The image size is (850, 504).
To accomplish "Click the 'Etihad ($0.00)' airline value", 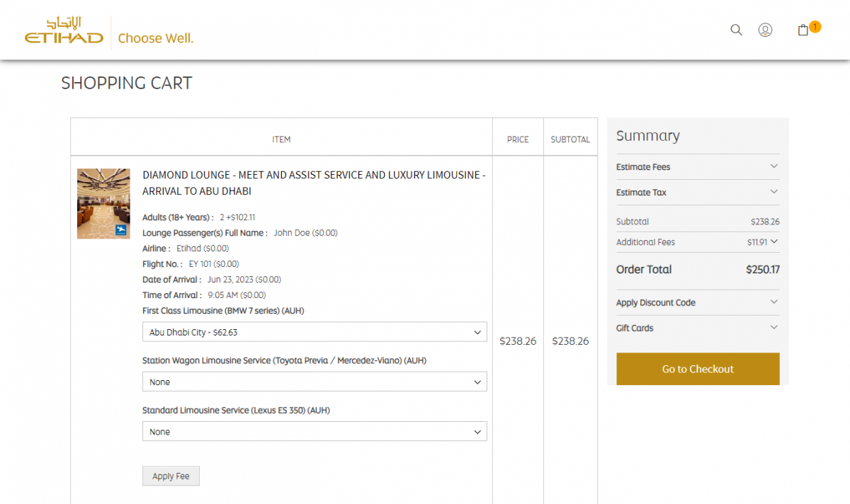I will click(203, 248).
